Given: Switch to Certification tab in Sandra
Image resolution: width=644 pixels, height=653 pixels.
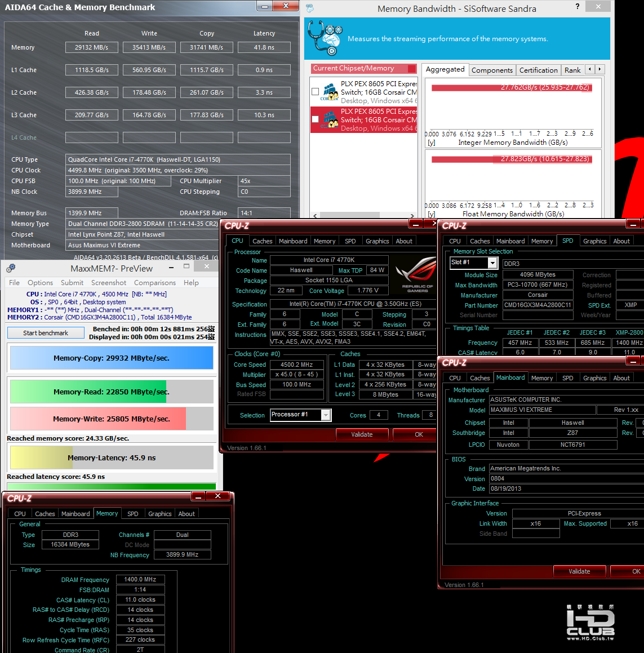Looking at the screenshot, I should click(538, 70).
